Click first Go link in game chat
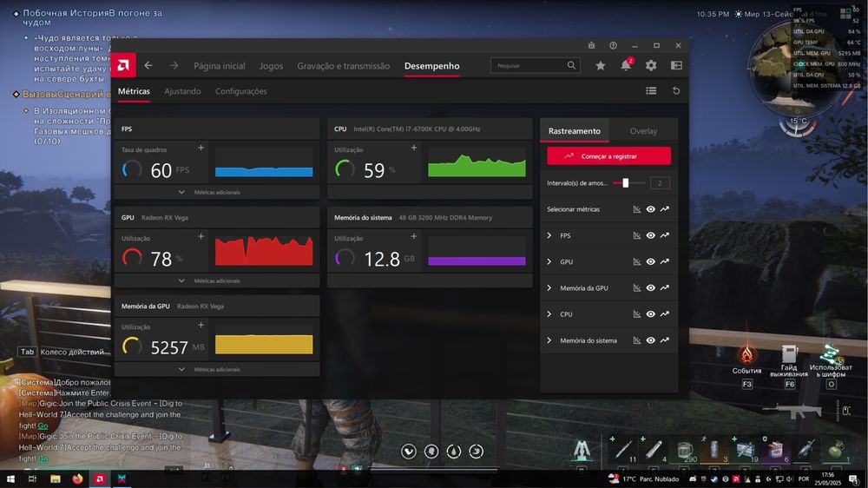Image resolution: width=868 pixels, height=488 pixels. pyautogui.click(x=43, y=426)
